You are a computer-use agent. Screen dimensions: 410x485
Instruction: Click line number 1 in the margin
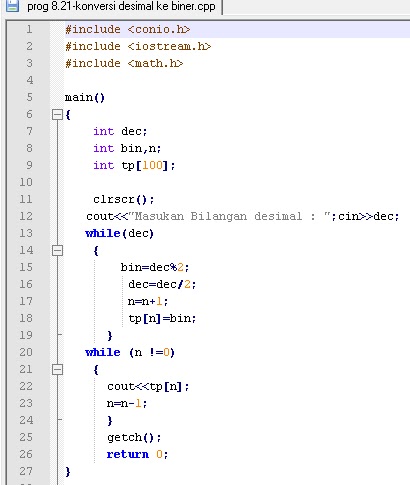tap(29, 29)
